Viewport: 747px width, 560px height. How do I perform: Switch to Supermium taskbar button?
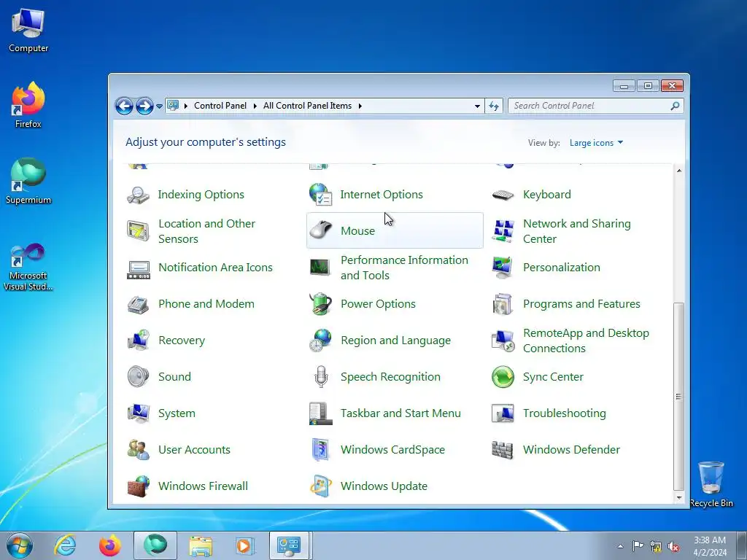155,545
